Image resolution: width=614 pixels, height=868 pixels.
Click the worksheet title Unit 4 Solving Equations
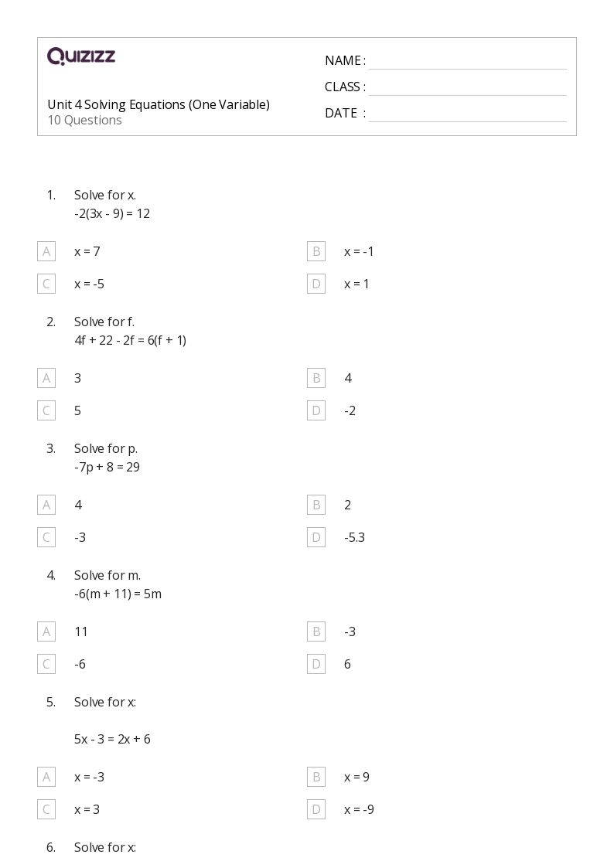coord(159,104)
